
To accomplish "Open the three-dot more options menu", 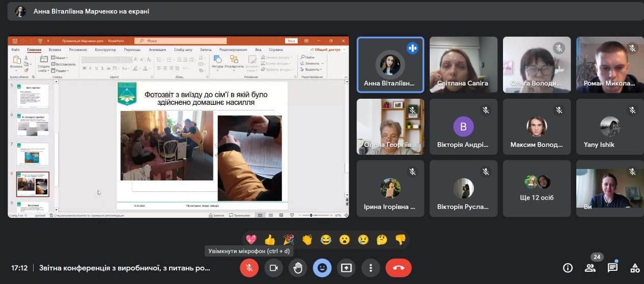I will [x=371, y=268].
